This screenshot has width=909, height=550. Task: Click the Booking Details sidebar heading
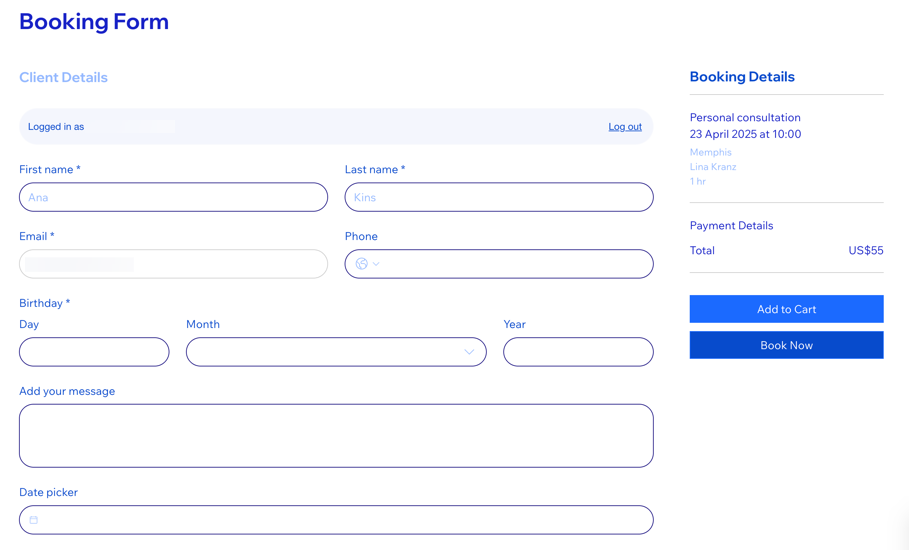742,77
